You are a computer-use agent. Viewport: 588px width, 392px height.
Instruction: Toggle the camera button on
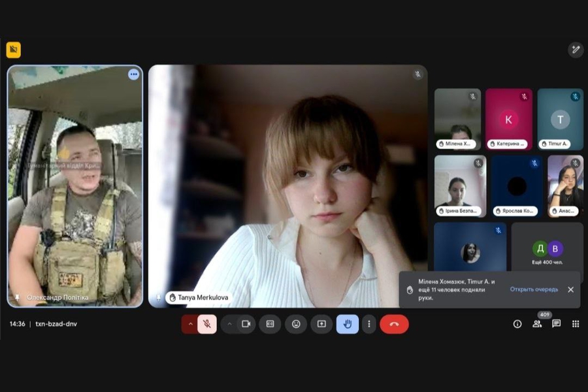(246, 324)
